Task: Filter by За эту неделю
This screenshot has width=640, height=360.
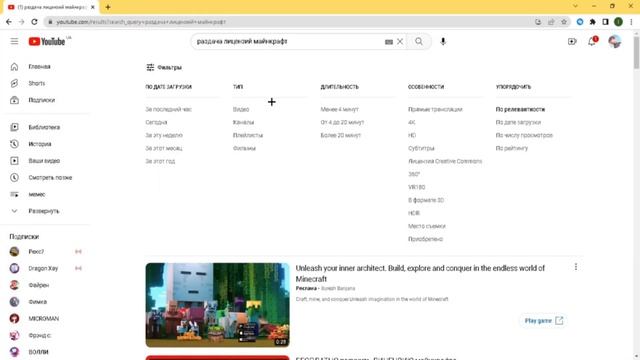Action: click(x=164, y=136)
